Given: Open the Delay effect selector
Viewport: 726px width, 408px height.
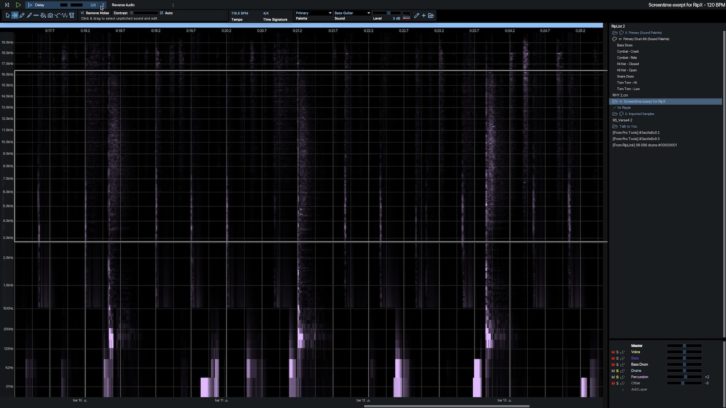Looking at the screenshot, I should pyautogui.click(x=66, y=5).
